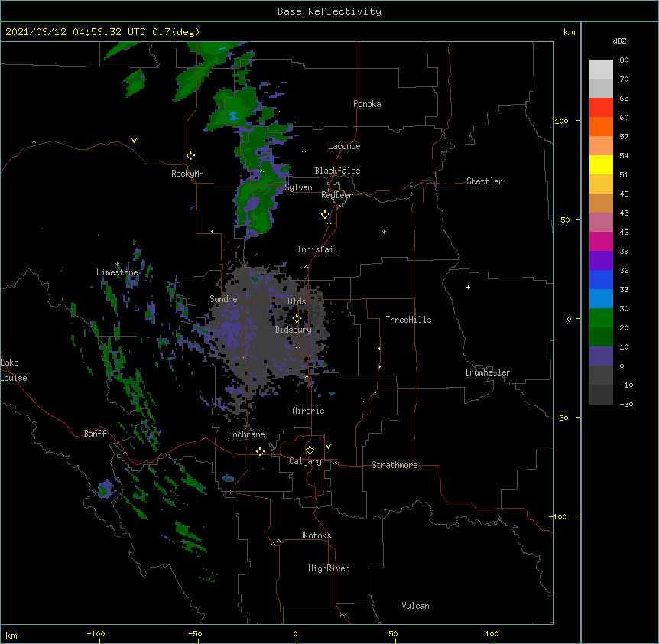Click the Blackfalds city label

pyautogui.click(x=337, y=171)
